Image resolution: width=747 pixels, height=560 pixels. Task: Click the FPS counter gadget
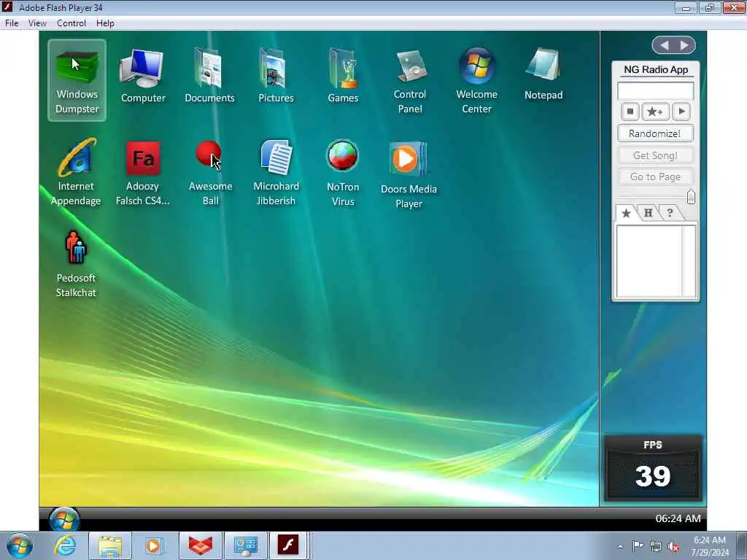pyautogui.click(x=653, y=467)
